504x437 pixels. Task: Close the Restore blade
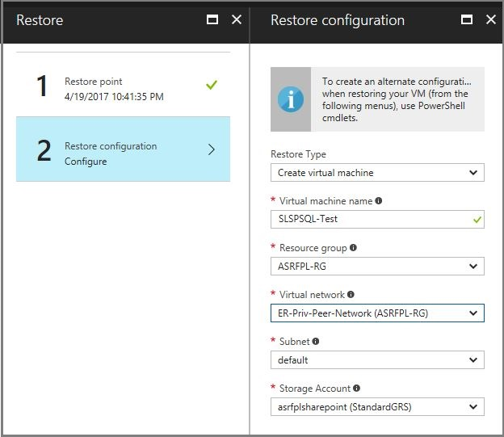click(x=237, y=19)
